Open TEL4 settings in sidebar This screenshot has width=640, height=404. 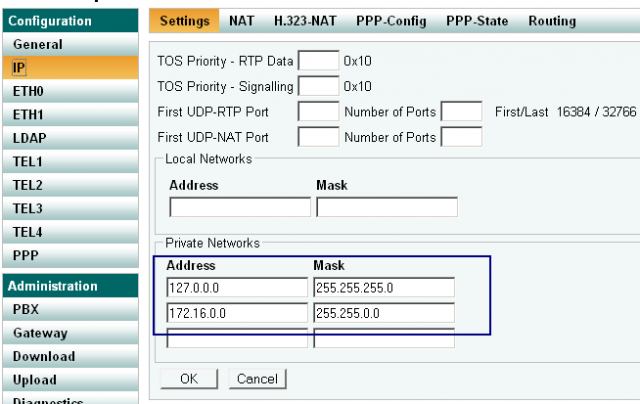coord(70,232)
